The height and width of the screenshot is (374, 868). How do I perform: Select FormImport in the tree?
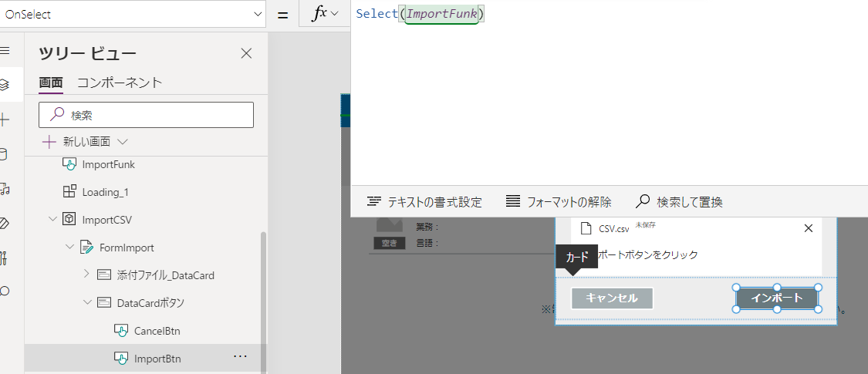pyautogui.click(x=127, y=248)
